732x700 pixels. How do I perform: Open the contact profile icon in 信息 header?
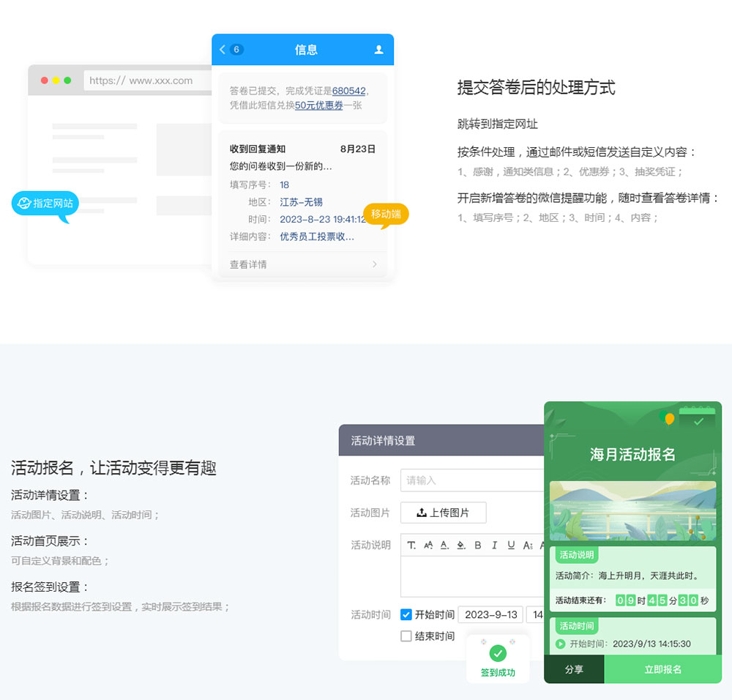378,50
